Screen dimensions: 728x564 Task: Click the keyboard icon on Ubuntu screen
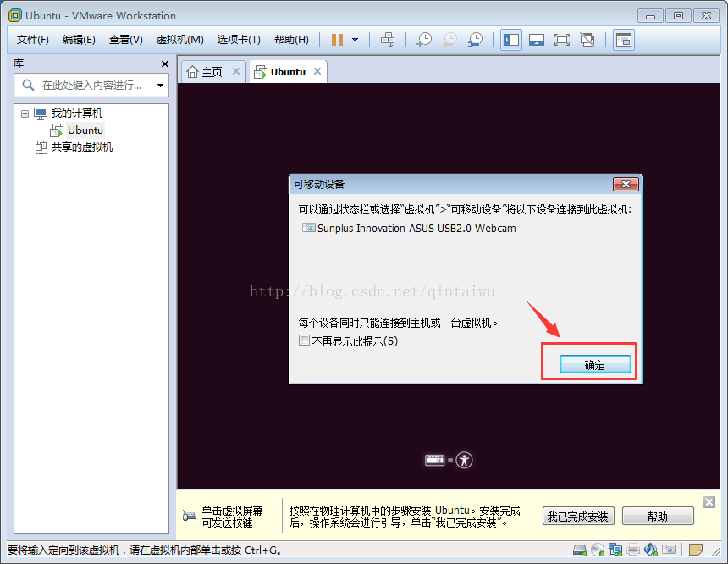coord(434,460)
